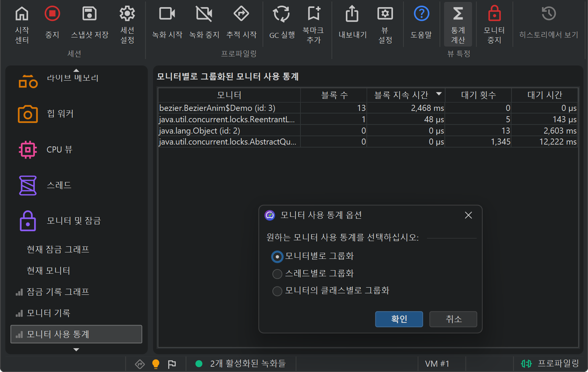Open 잠금 기록 그래프 view

[x=58, y=292]
